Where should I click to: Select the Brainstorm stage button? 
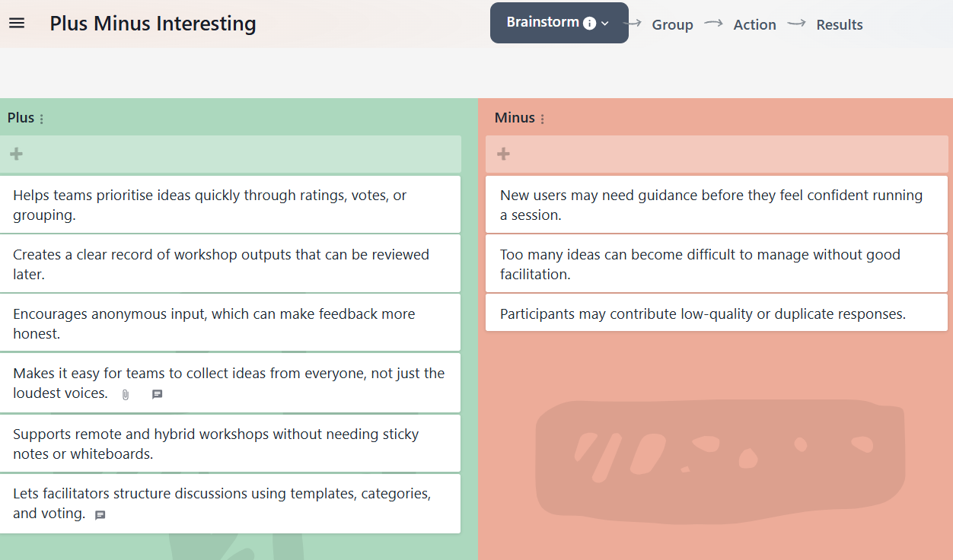(559, 23)
